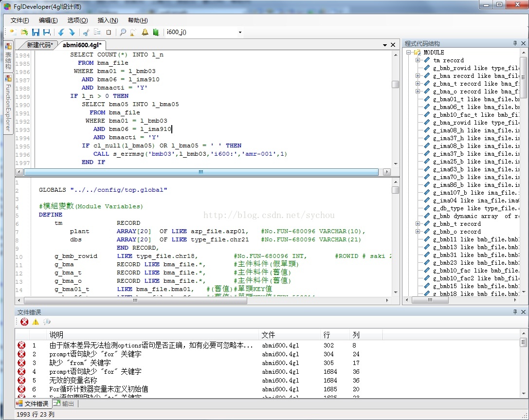The image size is (529, 420).
Task: Pin the 文件错误 panel
Action: tap(515, 311)
